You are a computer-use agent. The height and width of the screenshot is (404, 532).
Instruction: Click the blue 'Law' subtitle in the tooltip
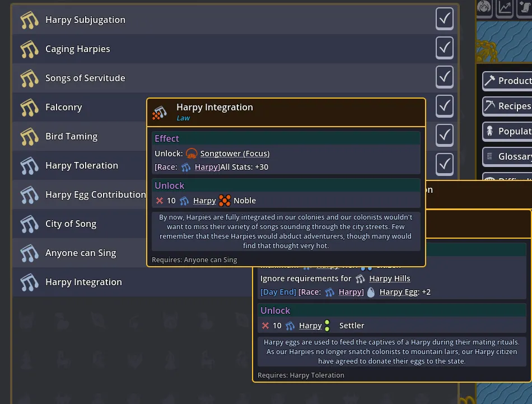click(x=183, y=118)
